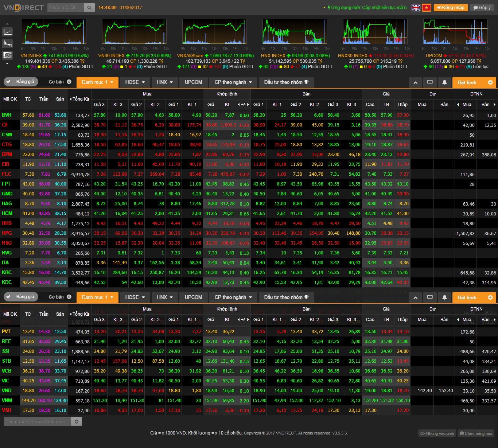Open upper Đầu tư theo nhóm tab
Image resolution: width=498 pixels, height=448 pixels.
click(286, 82)
